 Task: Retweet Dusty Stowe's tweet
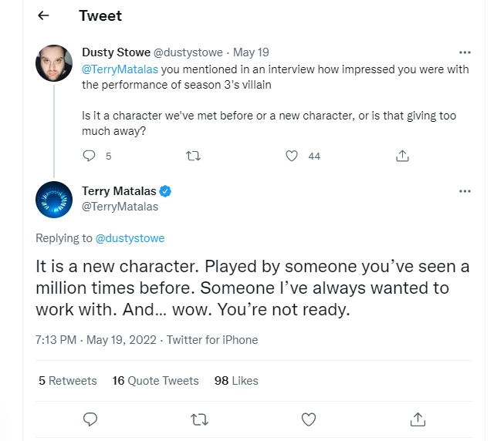point(193,156)
